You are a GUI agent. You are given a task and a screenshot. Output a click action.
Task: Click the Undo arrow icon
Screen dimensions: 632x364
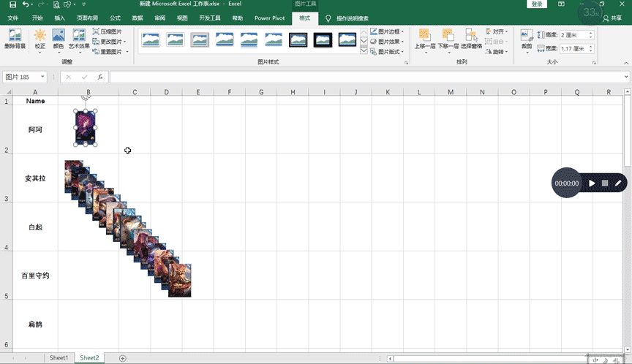[26, 4]
